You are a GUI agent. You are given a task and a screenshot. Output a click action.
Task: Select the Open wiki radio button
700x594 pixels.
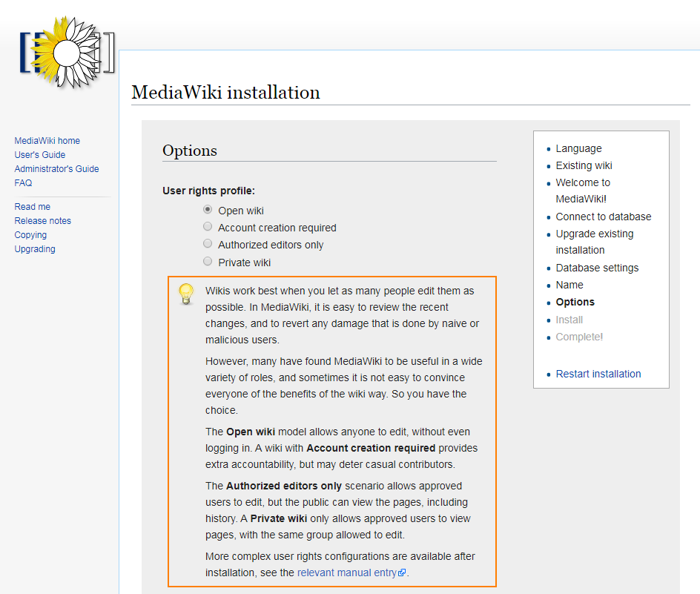208,209
